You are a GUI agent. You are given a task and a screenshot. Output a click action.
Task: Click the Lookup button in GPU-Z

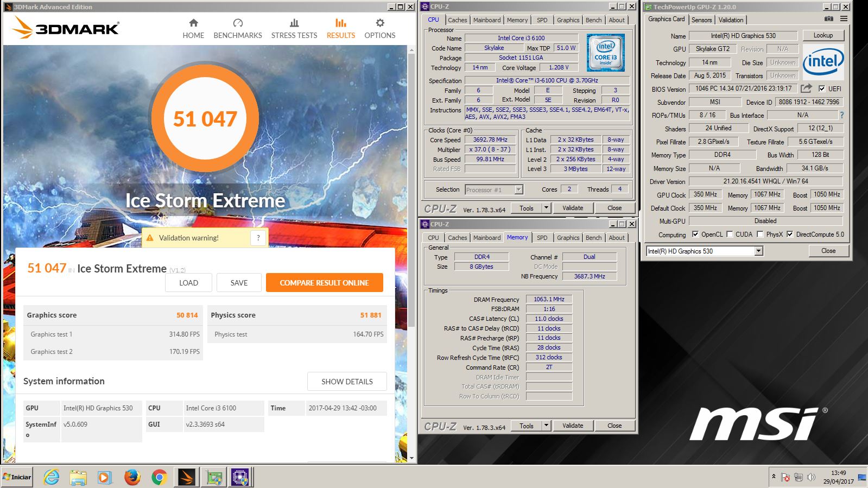coord(823,35)
